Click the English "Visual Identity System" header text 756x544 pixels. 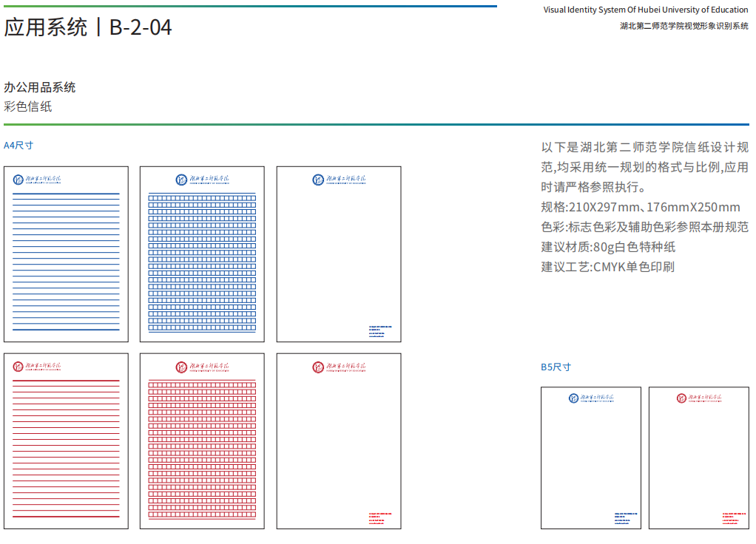645,10
